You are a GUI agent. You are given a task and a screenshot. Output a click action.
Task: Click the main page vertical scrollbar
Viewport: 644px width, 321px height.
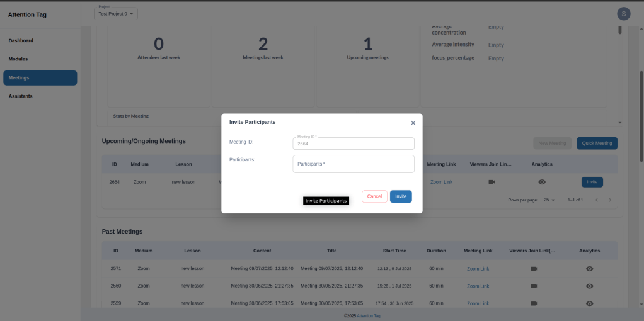pos(641,116)
